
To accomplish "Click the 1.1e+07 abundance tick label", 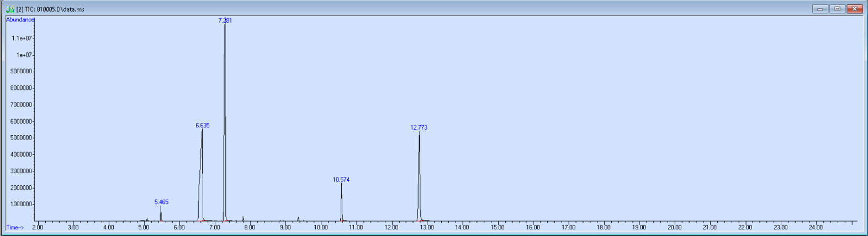I will pos(22,39).
